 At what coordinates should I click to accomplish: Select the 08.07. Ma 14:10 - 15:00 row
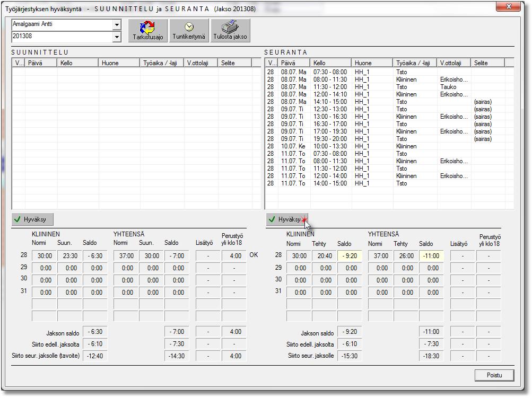(x=389, y=102)
